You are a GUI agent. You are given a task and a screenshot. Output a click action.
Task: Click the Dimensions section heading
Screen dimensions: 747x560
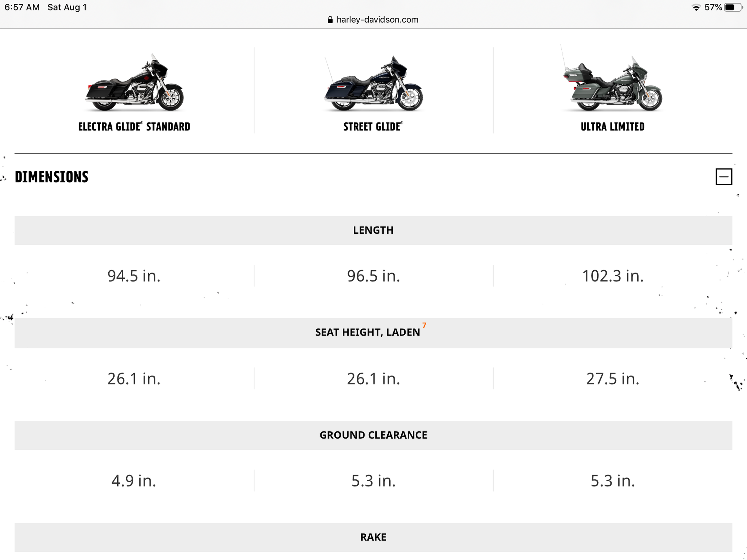point(52,177)
